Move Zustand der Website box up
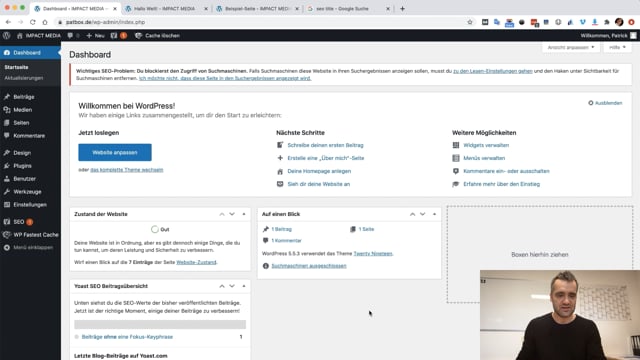The width and height of the screenshot is (640, 360). click(222, 214)
